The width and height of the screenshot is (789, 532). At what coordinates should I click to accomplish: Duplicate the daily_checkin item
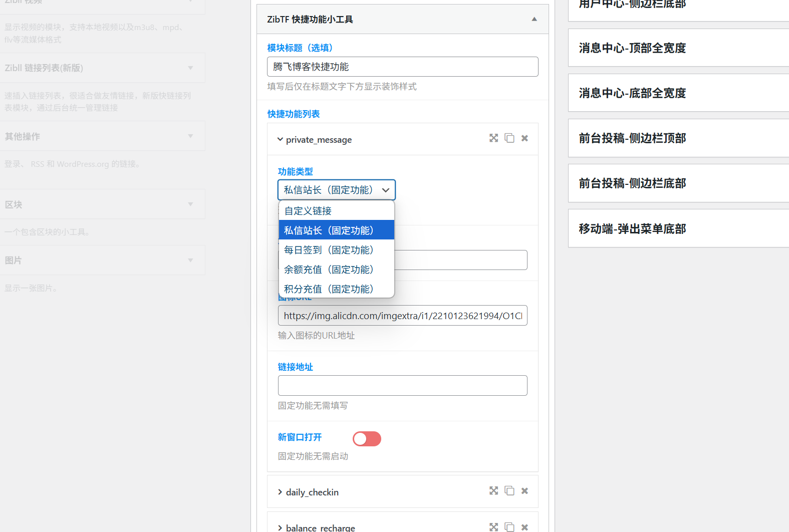click(509, 491)
